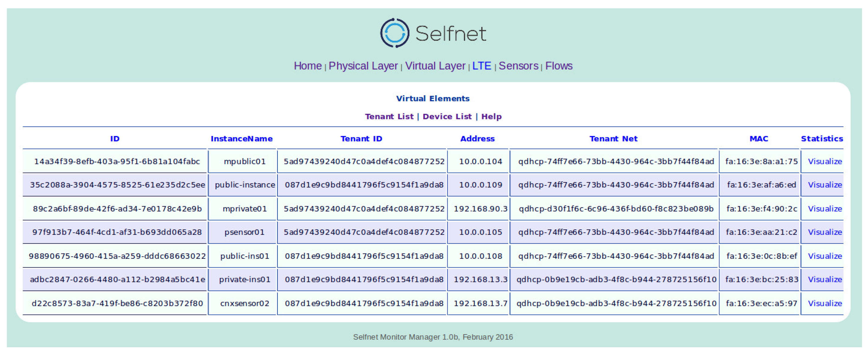
Task: Click the InstanceName column header
Action: click(x=242, y=139)
